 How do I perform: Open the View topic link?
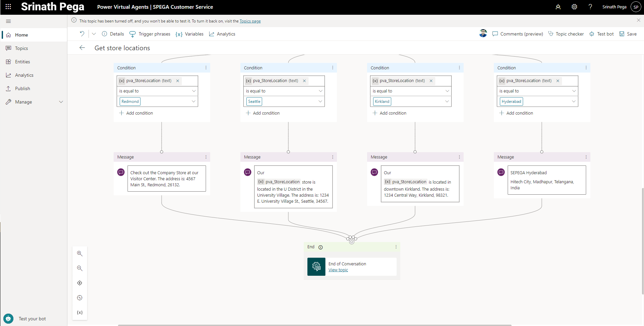point(338,270)
